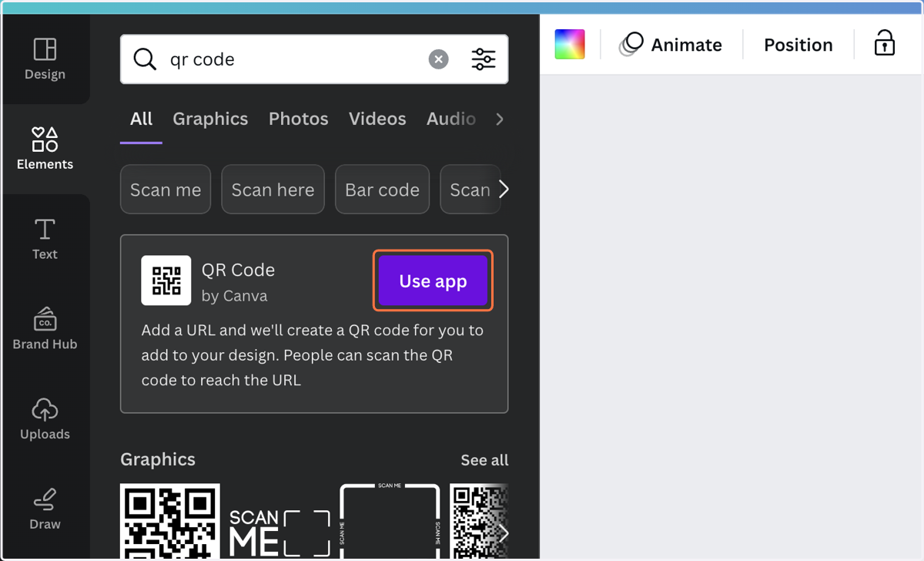Click See all for Graphics
The image size is (924, 561).
pos(484,460)
